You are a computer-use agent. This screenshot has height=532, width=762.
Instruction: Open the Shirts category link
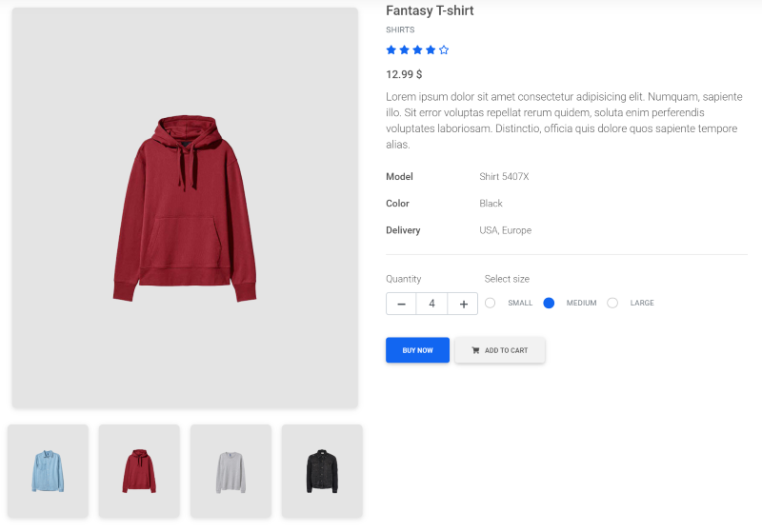coord(400,30)
